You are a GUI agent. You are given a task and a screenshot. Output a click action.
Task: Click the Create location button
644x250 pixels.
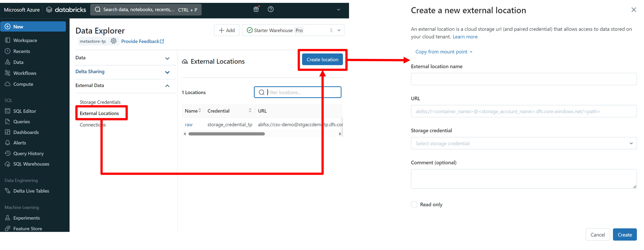(322, 59)
